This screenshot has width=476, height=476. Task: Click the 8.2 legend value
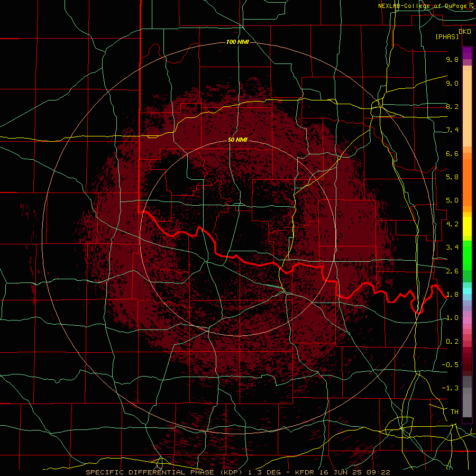pyautogui.click(x=452, y=106)
